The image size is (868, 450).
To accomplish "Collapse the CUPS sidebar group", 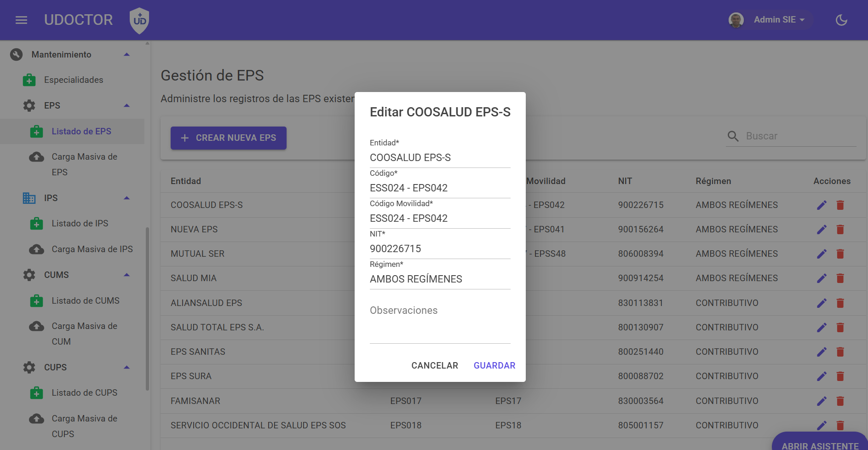I will 126,367.
